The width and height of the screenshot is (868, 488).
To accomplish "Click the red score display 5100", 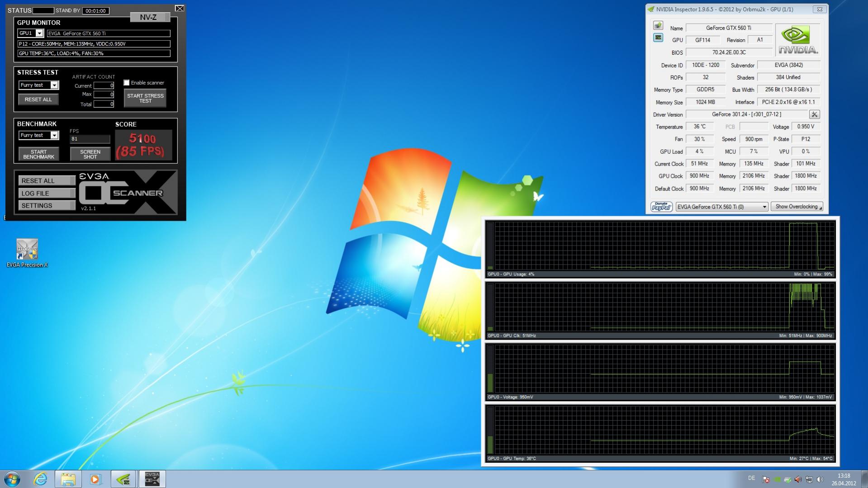I will 143,145.
